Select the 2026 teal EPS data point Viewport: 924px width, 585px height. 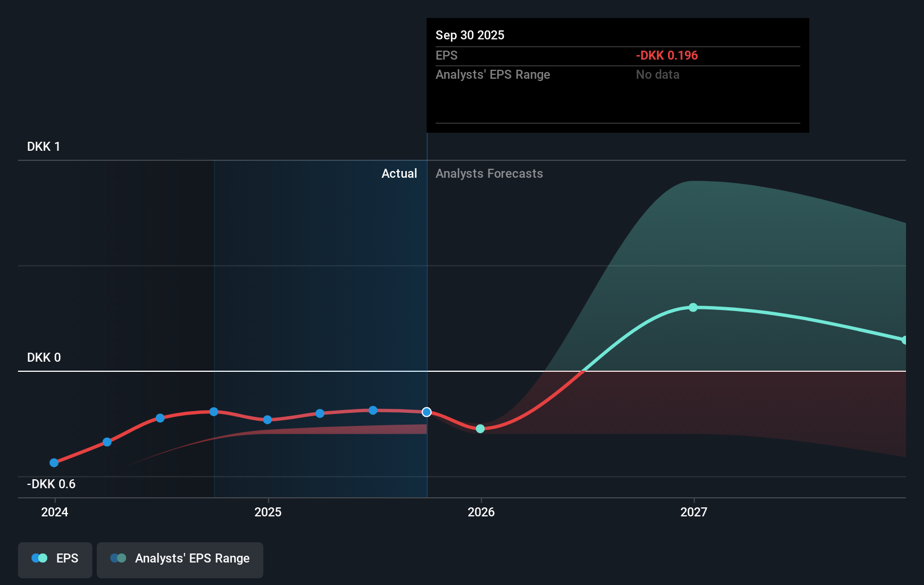tap(480, 429)
